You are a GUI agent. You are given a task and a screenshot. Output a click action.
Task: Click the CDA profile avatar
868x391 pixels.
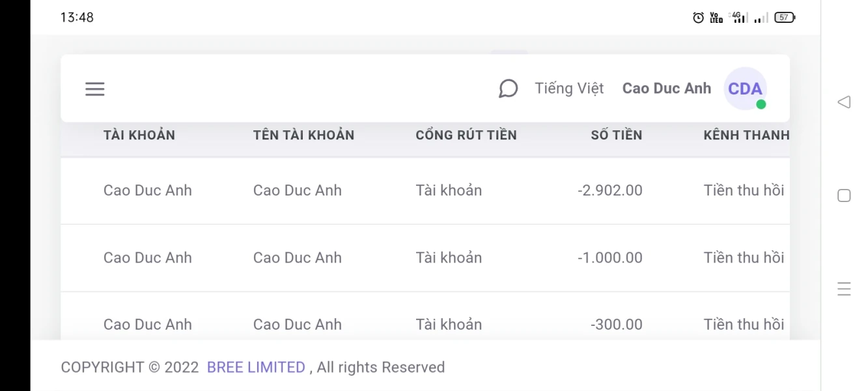tap(745, 89)
